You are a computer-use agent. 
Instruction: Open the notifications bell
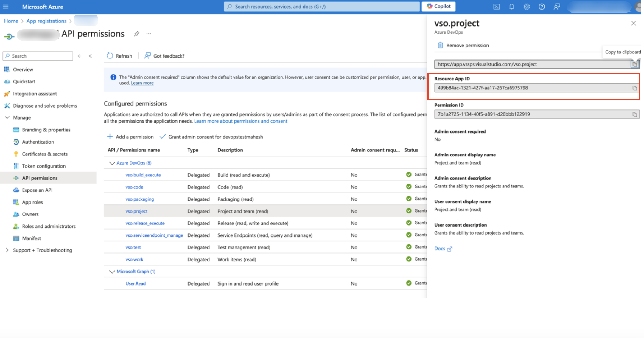point(511,7)
